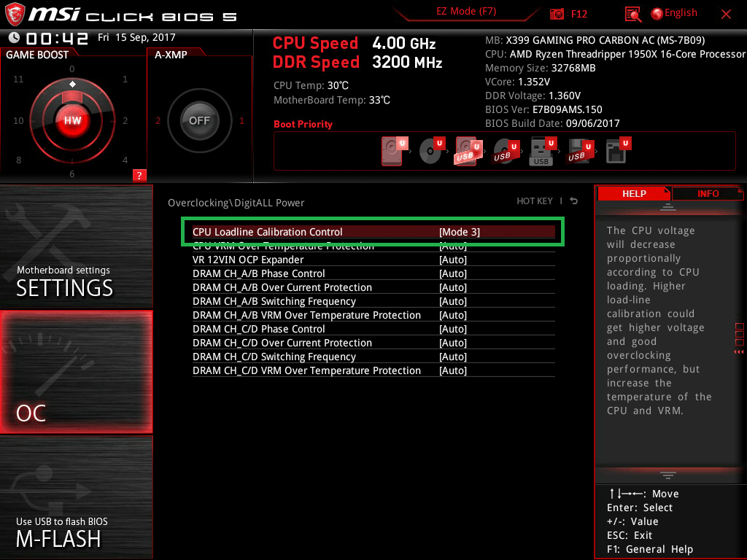The image size is (747, 560).
Task: Select the last boot priority device icon
Action: [618, 150]
